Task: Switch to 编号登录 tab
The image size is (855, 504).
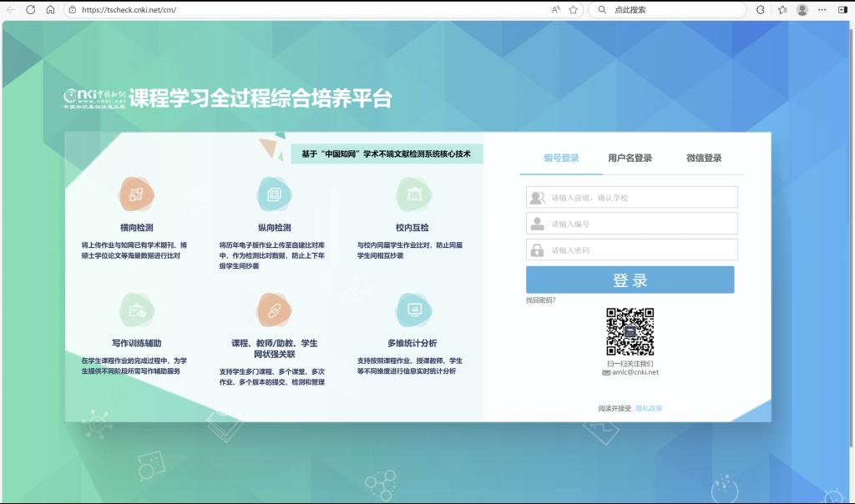Action: [561, 158]
